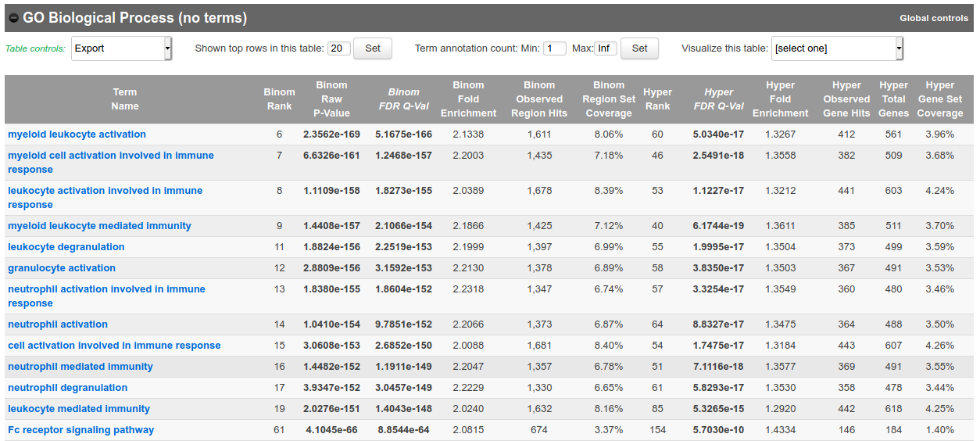Sort by Binom Rank column header
The image size is (980, 441).
[x=279, y=99]
